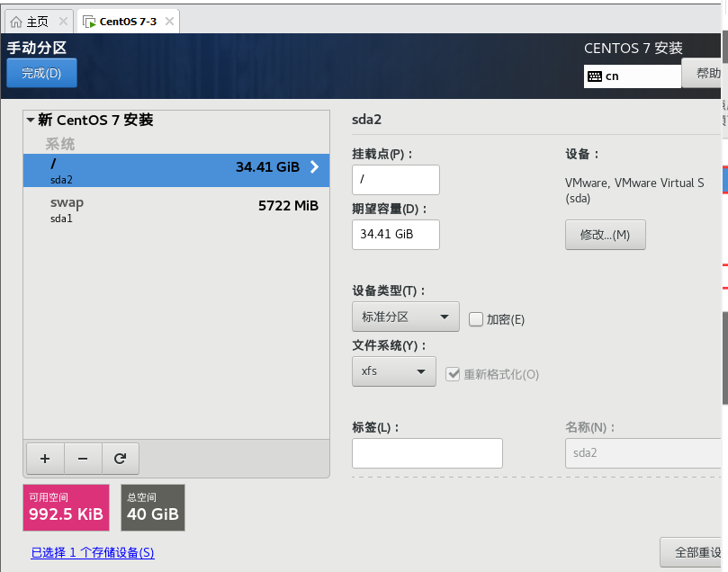Click the add partition plus icon
728x572 pixels.
tap(45, 459)
